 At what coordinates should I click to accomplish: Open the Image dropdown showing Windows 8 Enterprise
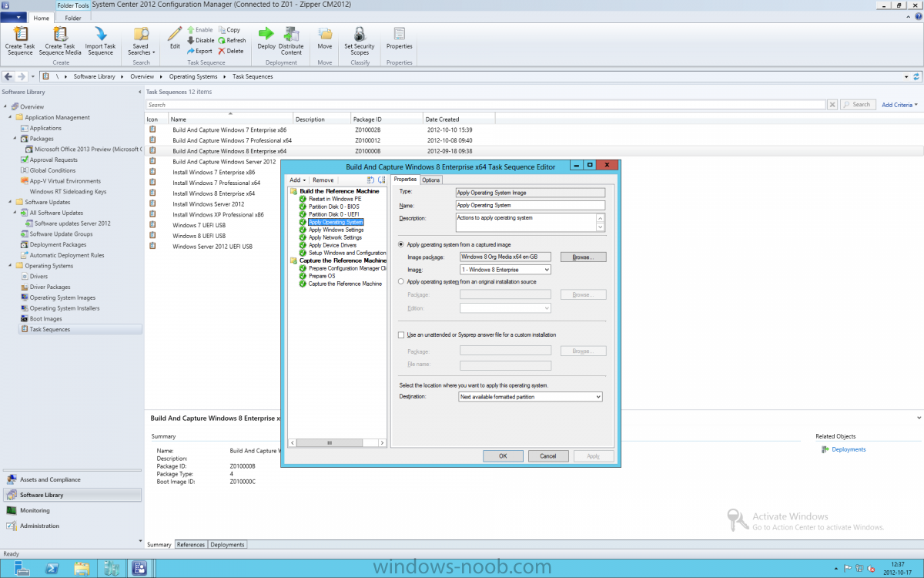point(505,270)
